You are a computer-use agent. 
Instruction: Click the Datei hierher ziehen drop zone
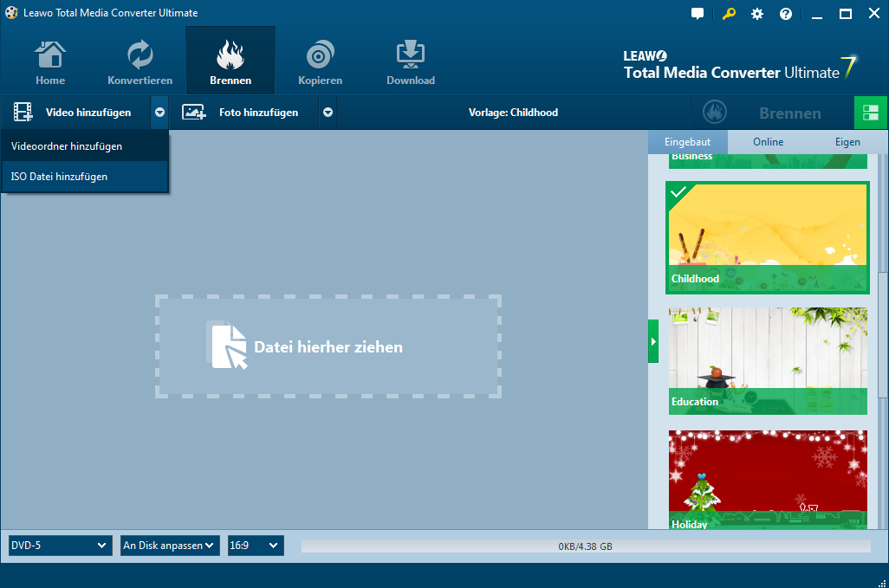tap(328, 346)
